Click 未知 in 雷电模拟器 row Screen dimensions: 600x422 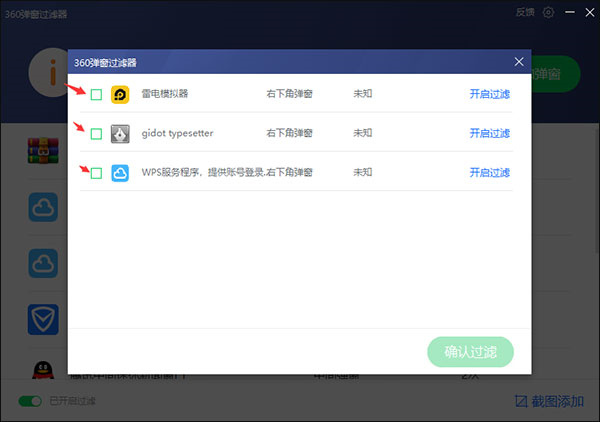(363, 94)
